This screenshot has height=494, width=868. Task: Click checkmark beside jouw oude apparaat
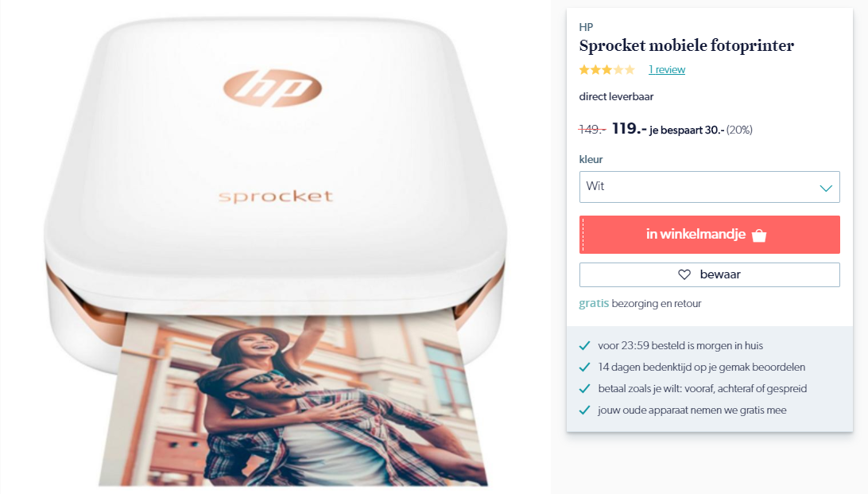coord(584,410)
